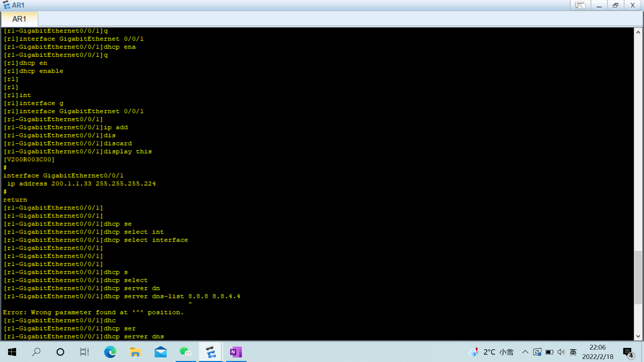644x362 pixels.
Task: Open Cortana circle icon
Action: point(60,352)
